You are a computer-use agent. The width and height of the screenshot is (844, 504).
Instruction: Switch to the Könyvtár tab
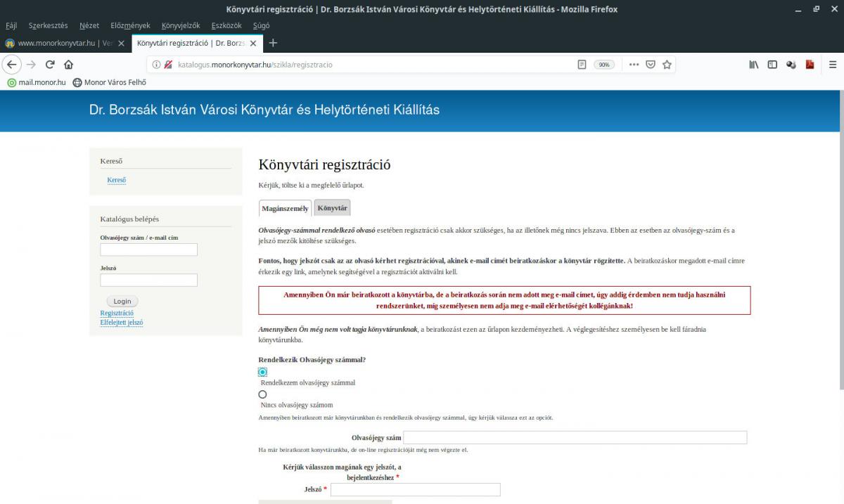click(332, 208)
